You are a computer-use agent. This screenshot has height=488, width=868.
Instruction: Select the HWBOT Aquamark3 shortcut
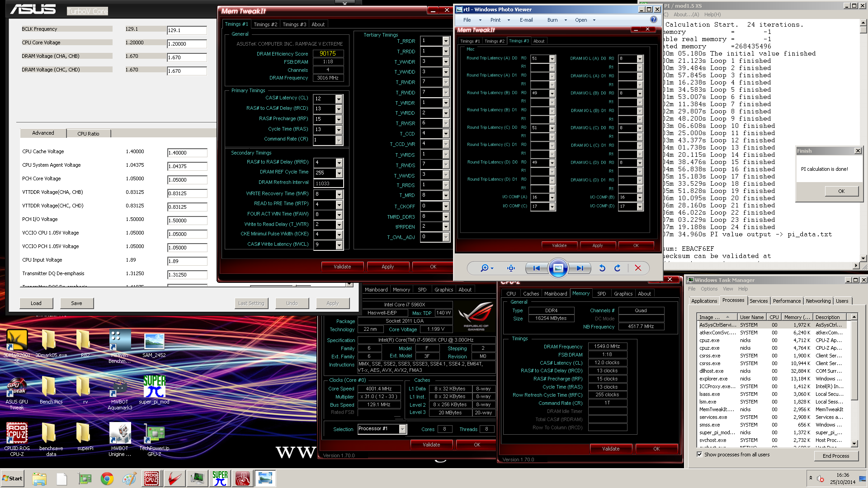pyautogui.click(x=120, y=394)
